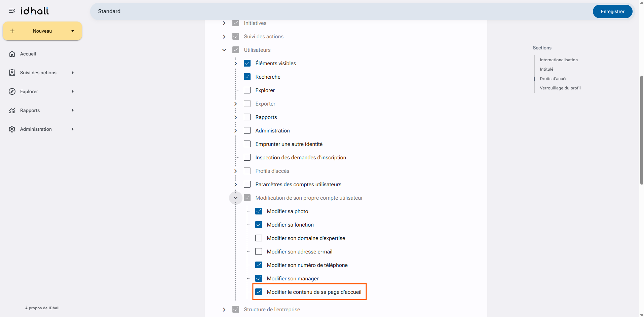Image resolution: width=644 pixels, height=317 pixels.
Task: Enable Modifier son adresse e-mail checkbox
Action: click(x=259, y=251)
